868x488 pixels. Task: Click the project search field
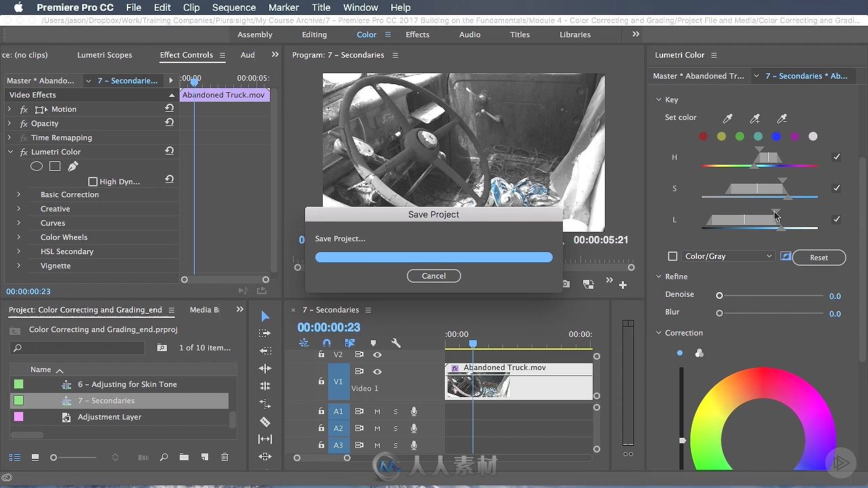(77, 348)
